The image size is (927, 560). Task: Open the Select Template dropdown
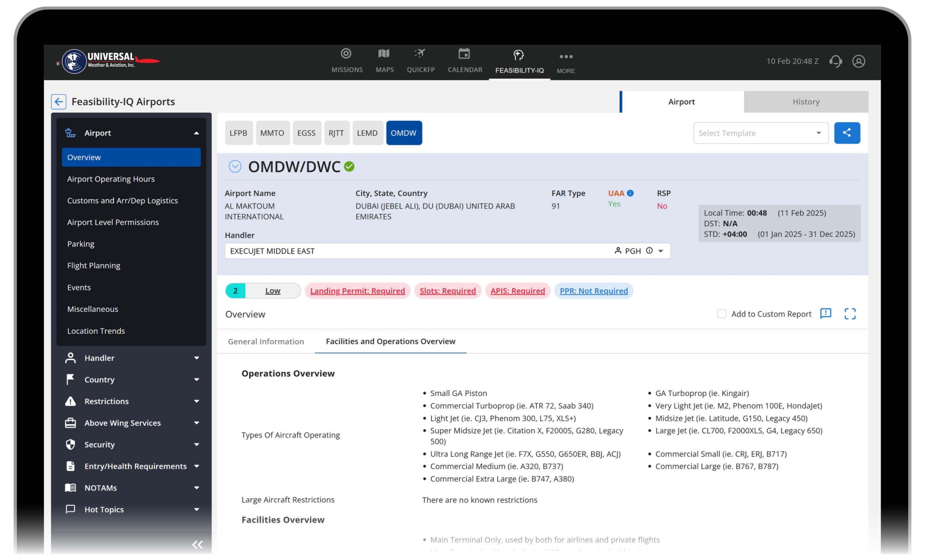pos(761,133)
